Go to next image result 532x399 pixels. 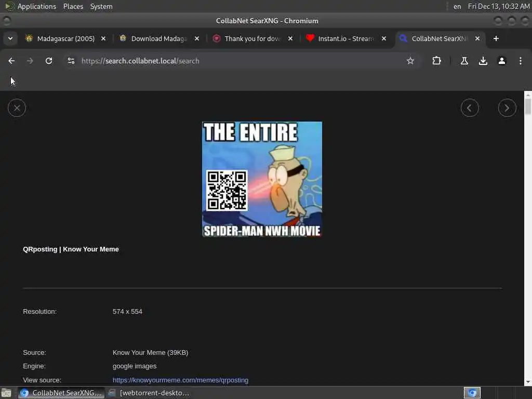pos(507,108)
